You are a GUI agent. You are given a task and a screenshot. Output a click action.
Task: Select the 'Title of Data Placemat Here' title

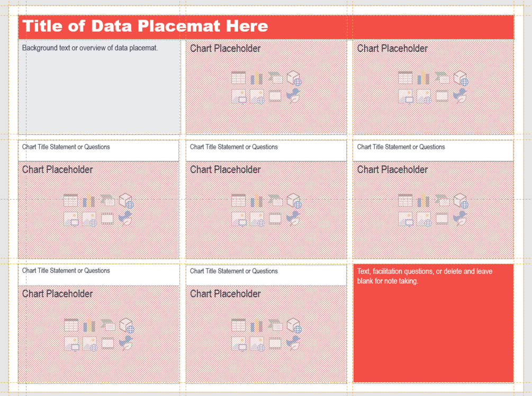tap(145, 26)
